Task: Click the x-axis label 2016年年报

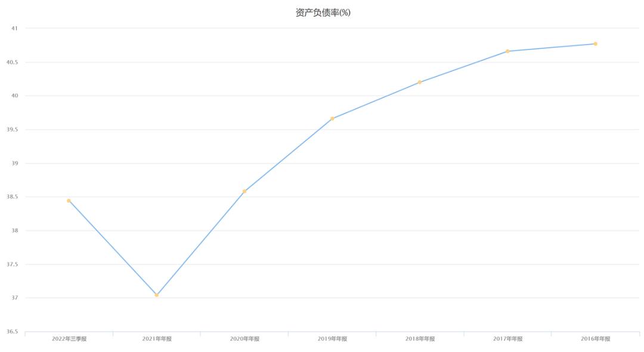Action: [x=596, y=339]
